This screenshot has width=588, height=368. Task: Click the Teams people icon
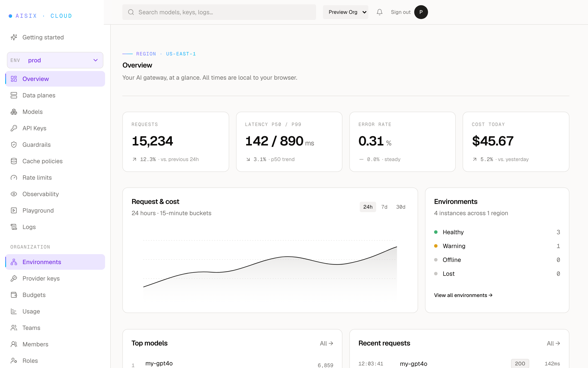[14, 328]
